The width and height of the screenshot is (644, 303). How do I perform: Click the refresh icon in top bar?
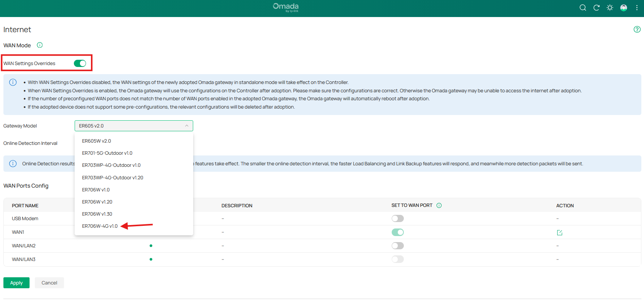[596, 8]
